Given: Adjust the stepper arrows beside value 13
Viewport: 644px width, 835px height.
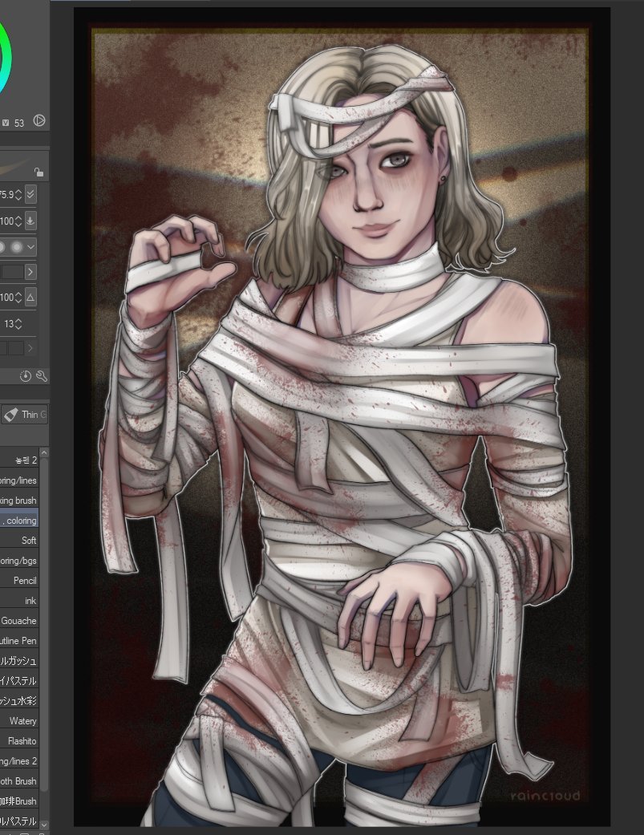Looking at the screenshot, I should click(18, 324).
